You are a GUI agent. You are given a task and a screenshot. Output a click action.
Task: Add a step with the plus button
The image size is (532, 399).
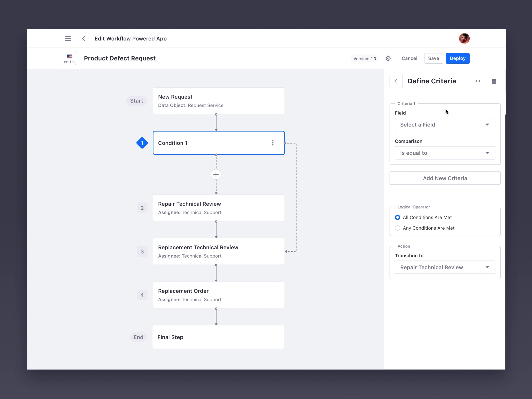click(216, 175)
